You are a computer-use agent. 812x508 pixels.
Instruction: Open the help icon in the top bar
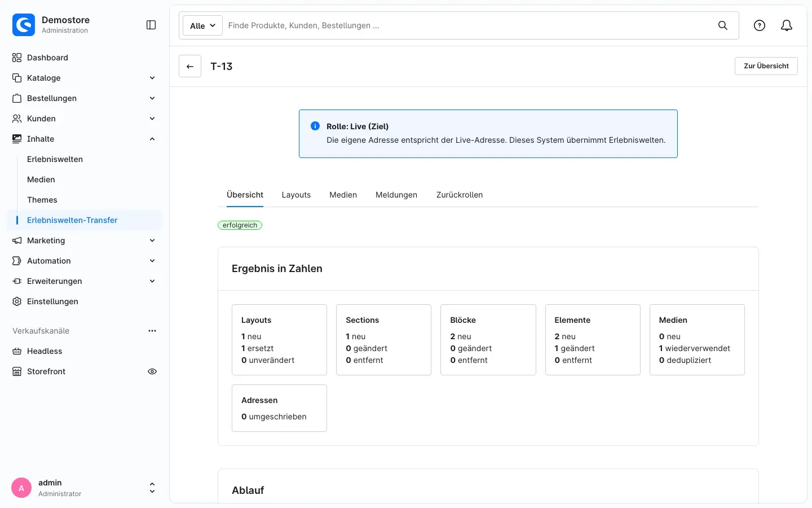tap(760, 25)
